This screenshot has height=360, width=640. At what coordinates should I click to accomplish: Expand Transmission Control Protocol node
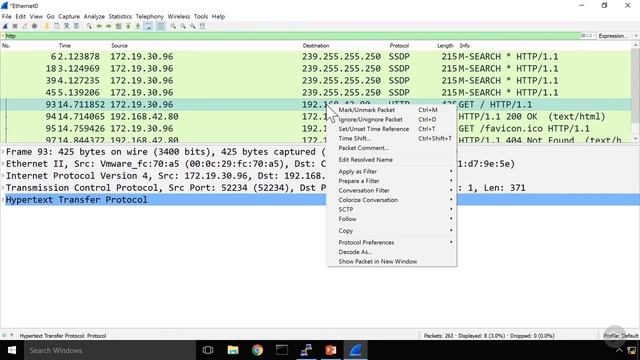pos(3,188)
